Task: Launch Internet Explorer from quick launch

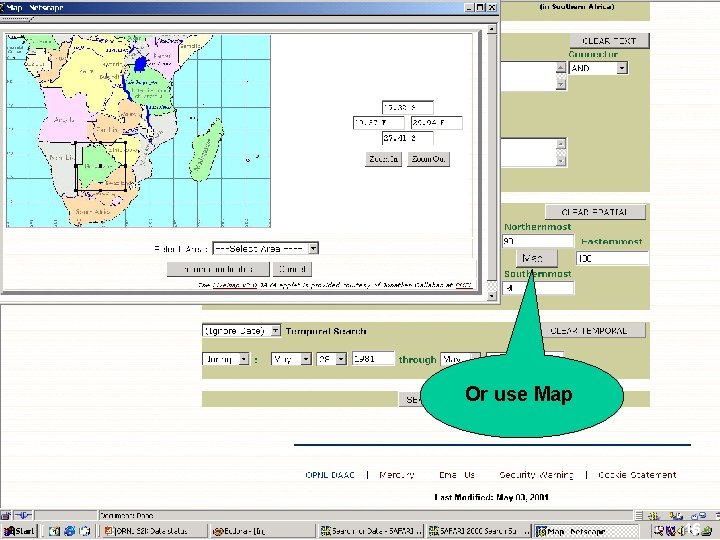Action: pos(69,531)
